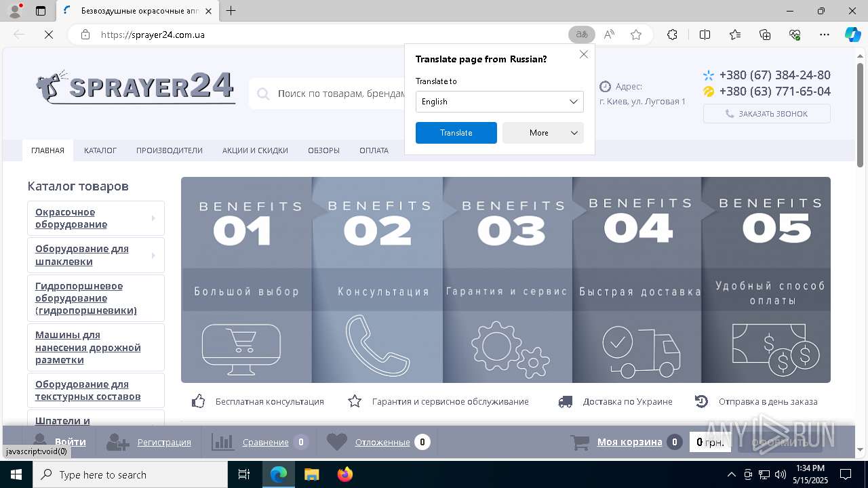Image resolution: width=868 pixels, height=488 pixels.
Task: Click phone number +380 (67) 384-24-80
Action: pos(774,75)
